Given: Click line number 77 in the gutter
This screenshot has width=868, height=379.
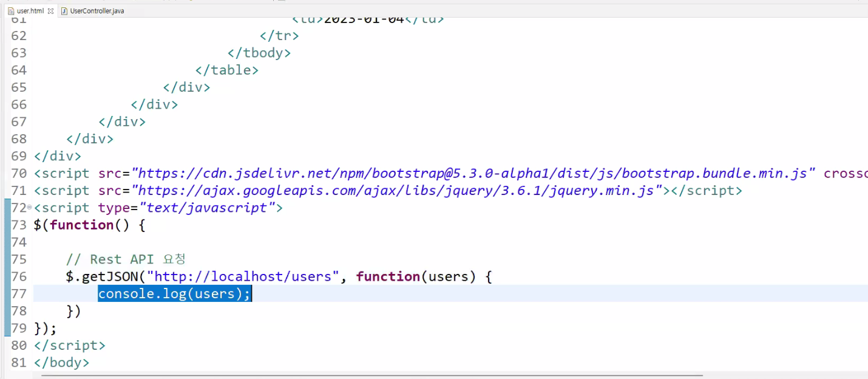Looking at the screenshot, I should coord(19,294).
